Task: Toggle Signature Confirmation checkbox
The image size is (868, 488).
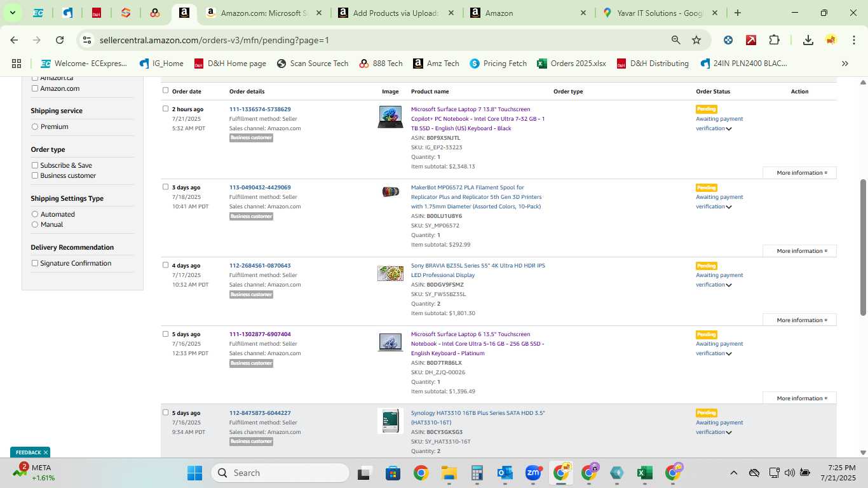Action: coord(35,263)
